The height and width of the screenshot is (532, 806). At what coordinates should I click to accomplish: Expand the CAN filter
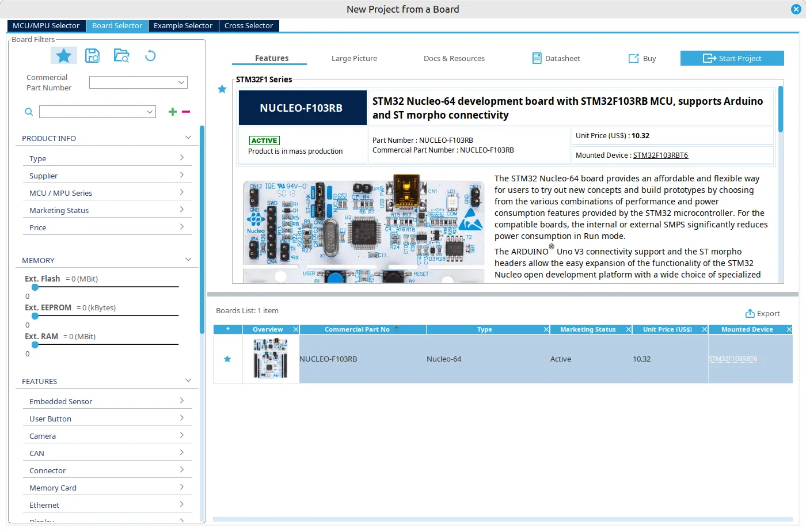click(181, 453)
